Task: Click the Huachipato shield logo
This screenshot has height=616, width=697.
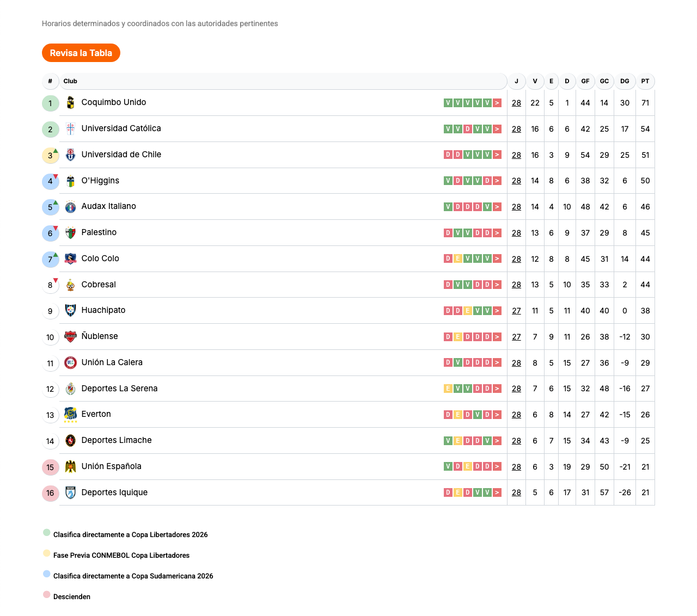Action: point(70,311)
